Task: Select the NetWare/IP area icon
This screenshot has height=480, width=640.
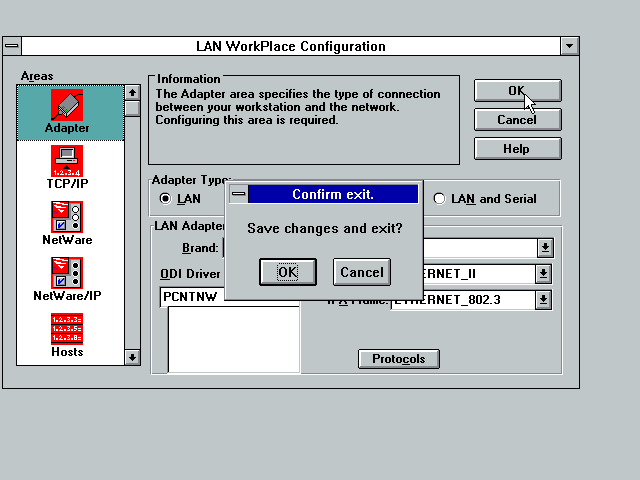Action: point(67,273)
